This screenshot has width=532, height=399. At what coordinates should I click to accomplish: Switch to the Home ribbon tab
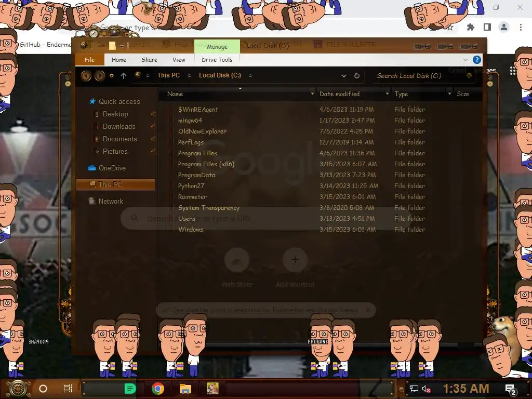119,60
